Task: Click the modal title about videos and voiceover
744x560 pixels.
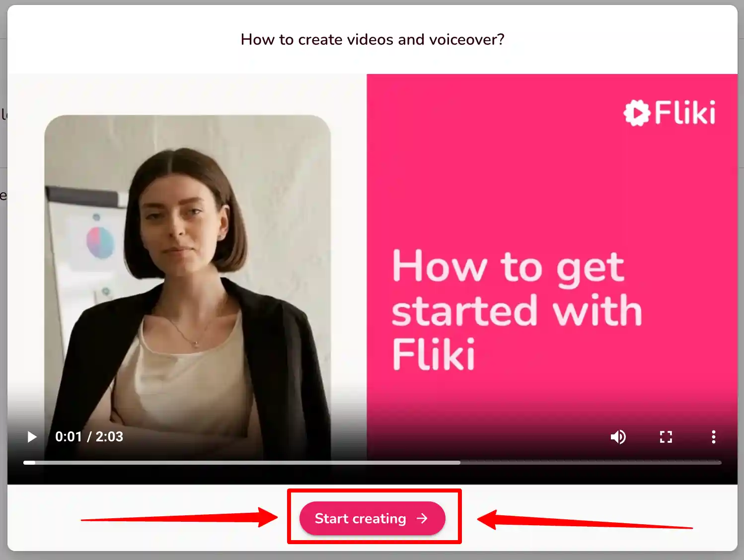Action: point(372,39)
